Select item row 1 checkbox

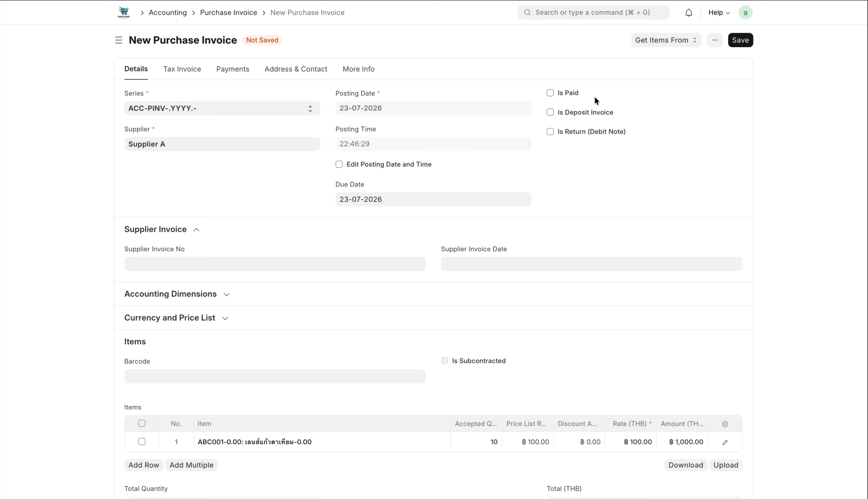click(142, 441)
